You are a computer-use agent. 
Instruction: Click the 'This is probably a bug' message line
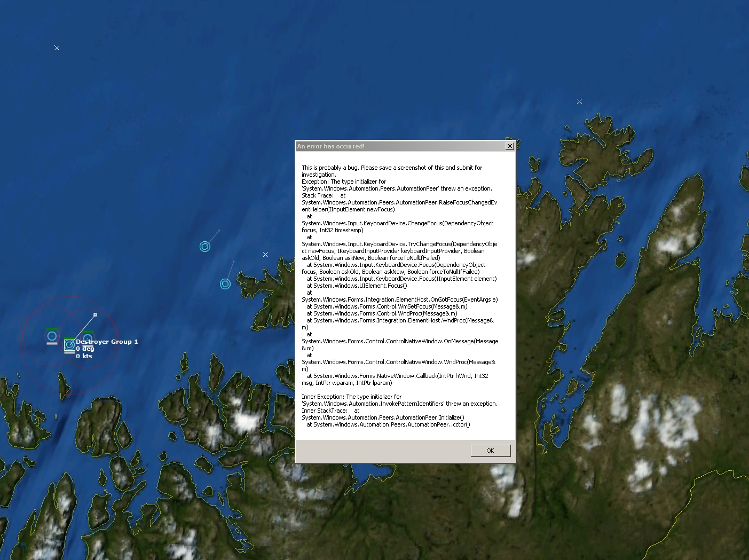(x=392, y=168)
